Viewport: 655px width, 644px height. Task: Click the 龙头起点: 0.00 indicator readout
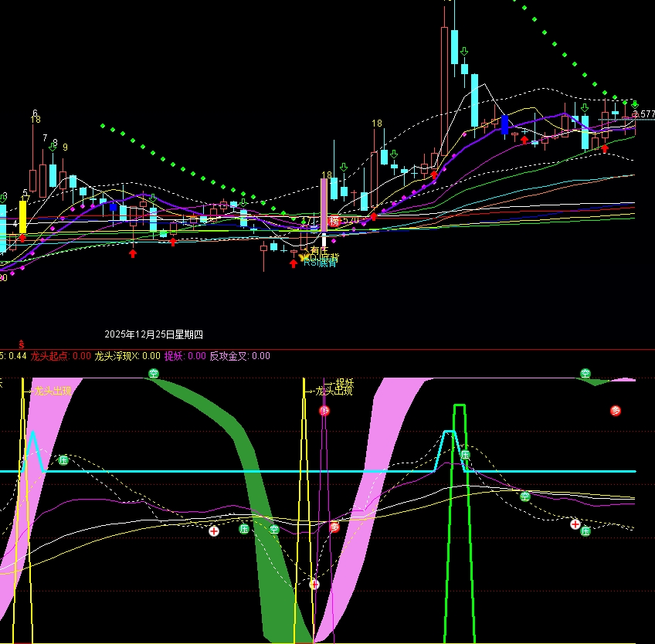tap(60, 356)
